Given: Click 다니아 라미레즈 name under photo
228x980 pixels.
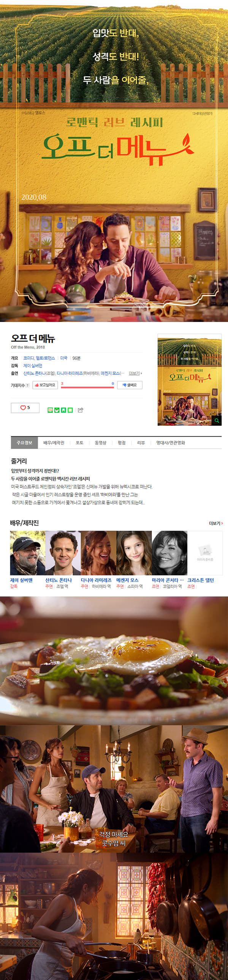Looking at the screenshot, I should point(96,580).
